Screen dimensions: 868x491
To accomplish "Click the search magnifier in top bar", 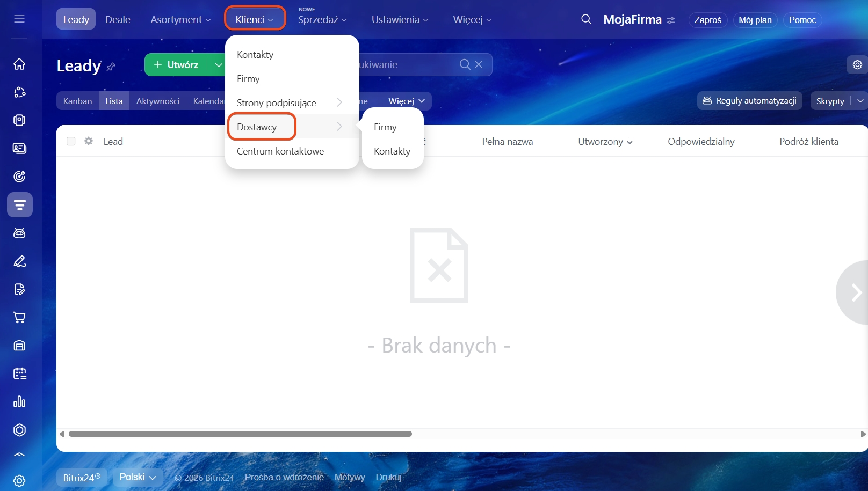I will (586, 19).
